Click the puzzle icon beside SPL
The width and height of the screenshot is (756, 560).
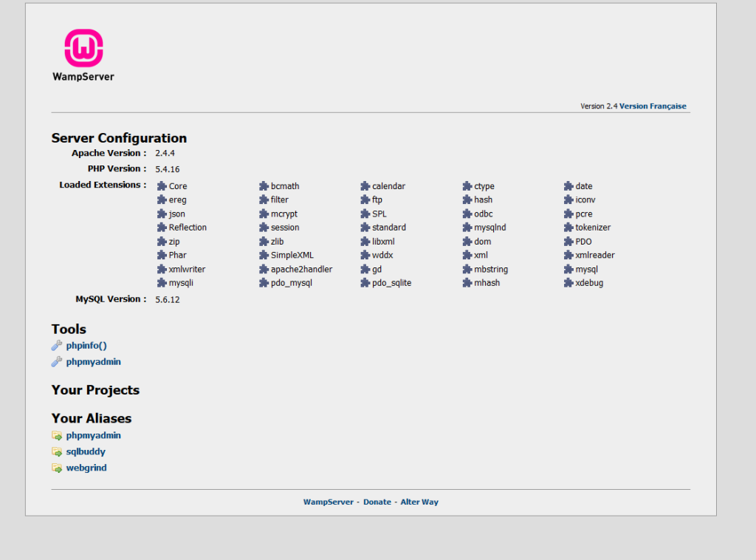[x=365, y=214]
